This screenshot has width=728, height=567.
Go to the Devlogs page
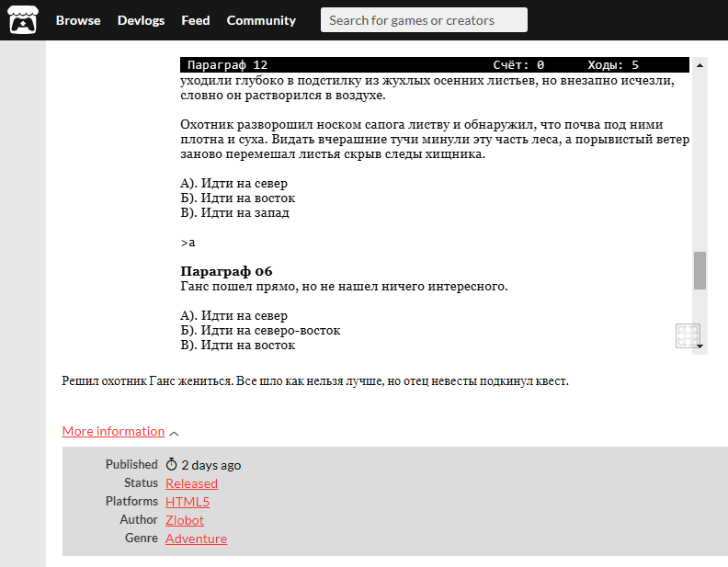141,20
